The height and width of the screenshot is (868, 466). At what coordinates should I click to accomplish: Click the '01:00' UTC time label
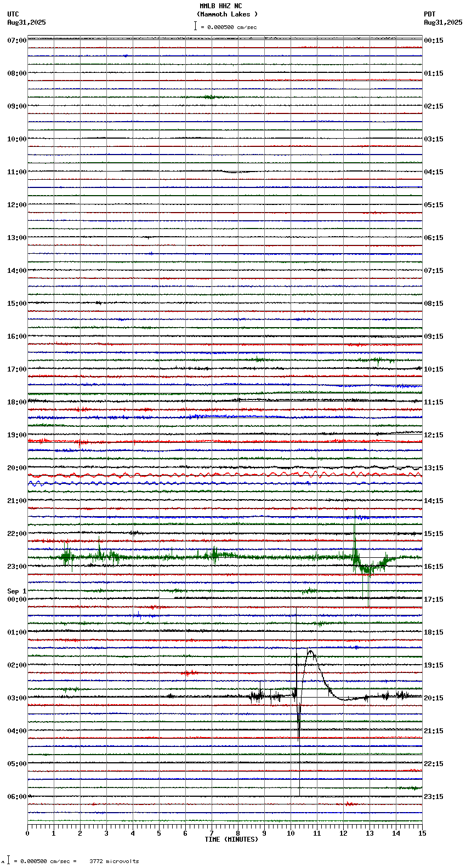pyautogui.click(x=17, y=632)
